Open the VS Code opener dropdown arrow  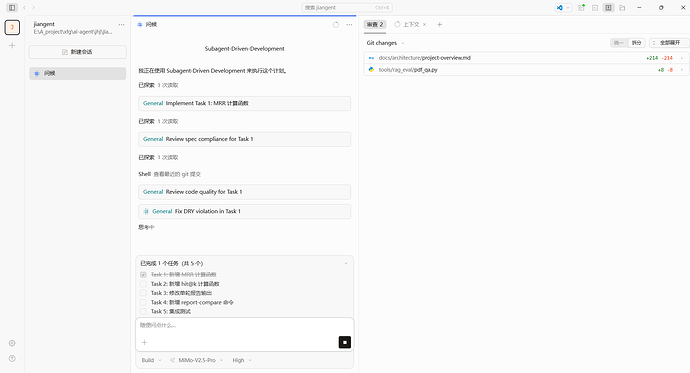click(x=568, y=7)
